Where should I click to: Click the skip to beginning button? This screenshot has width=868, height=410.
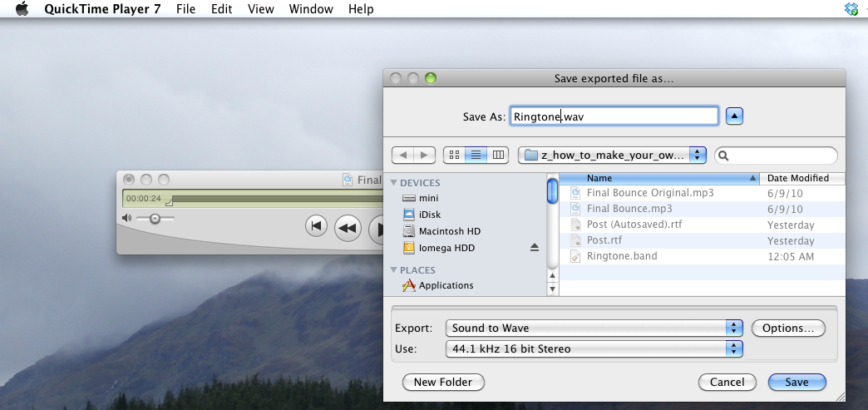[316, 226]
